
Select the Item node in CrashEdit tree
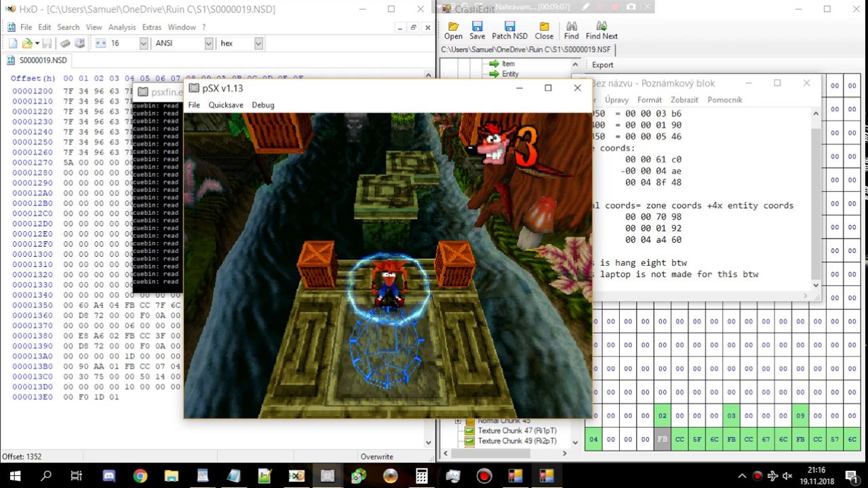508,64
